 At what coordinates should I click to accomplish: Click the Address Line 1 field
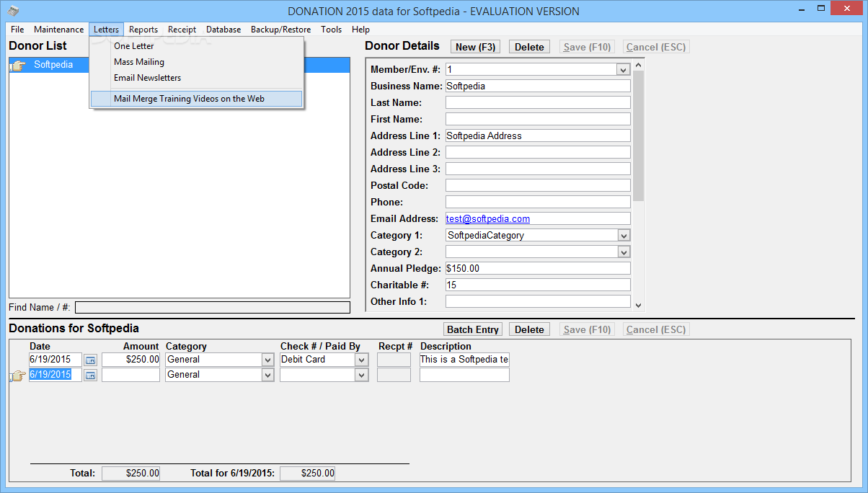tap(538, 136)
